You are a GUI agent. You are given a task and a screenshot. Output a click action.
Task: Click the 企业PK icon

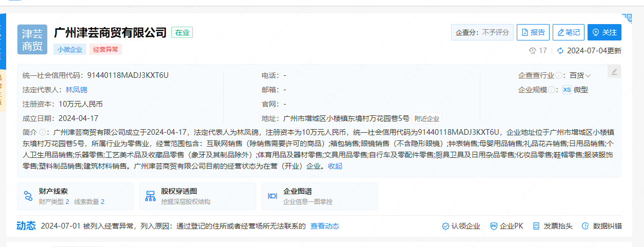coord(494,226)
